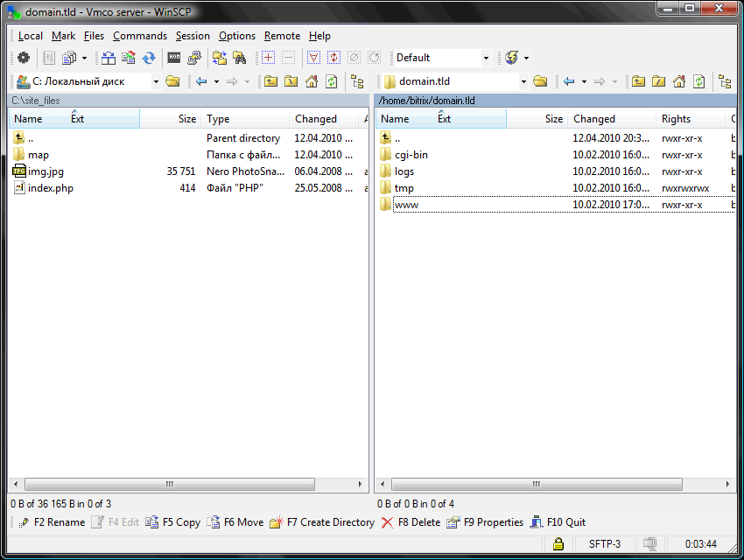Go to remote parent directory icon
Viewport: 744px width, 560px height.
pos(639,81)
